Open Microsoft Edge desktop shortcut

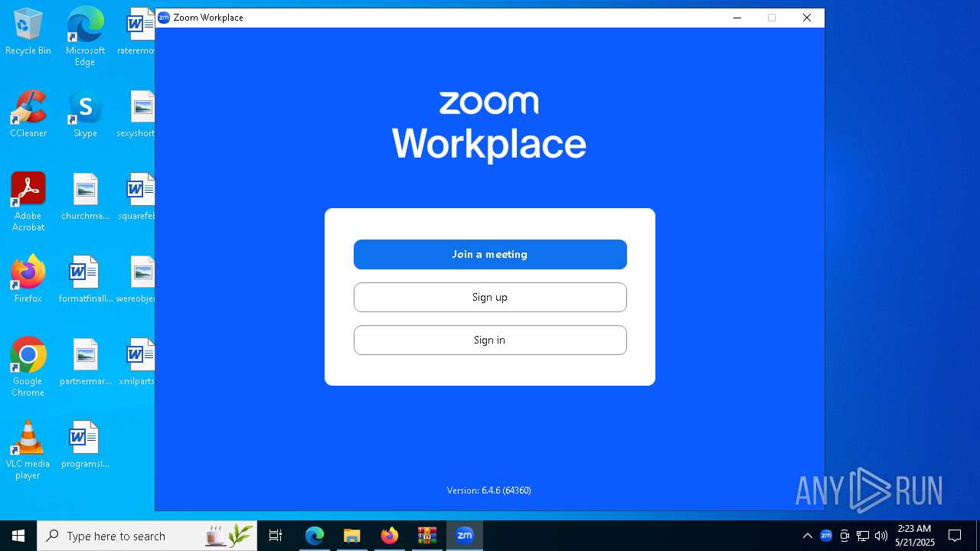pos(85,37)
